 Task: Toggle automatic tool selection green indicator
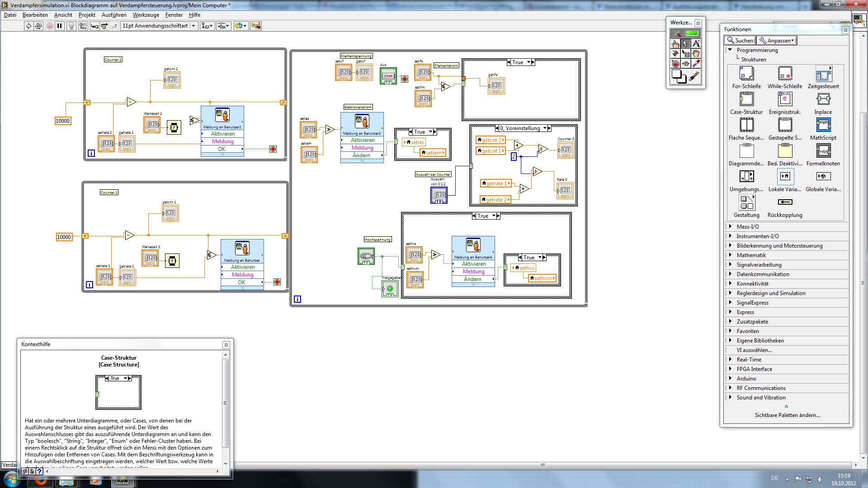(691, 33)
